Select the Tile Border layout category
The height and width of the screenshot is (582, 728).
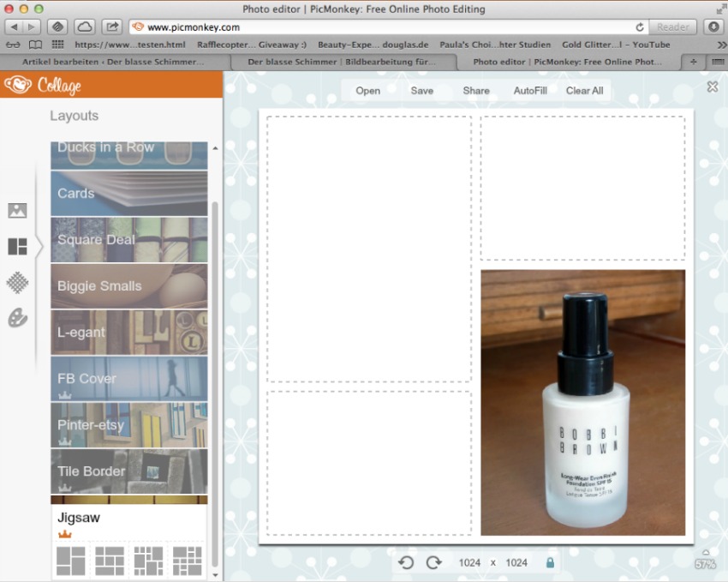[x=129, y=471]
